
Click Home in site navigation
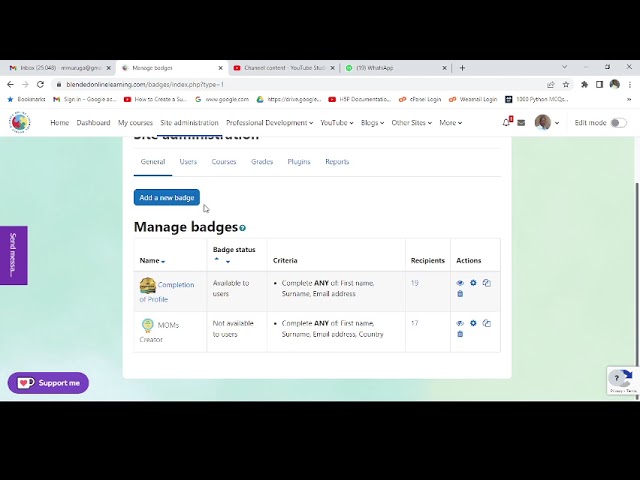60,122
